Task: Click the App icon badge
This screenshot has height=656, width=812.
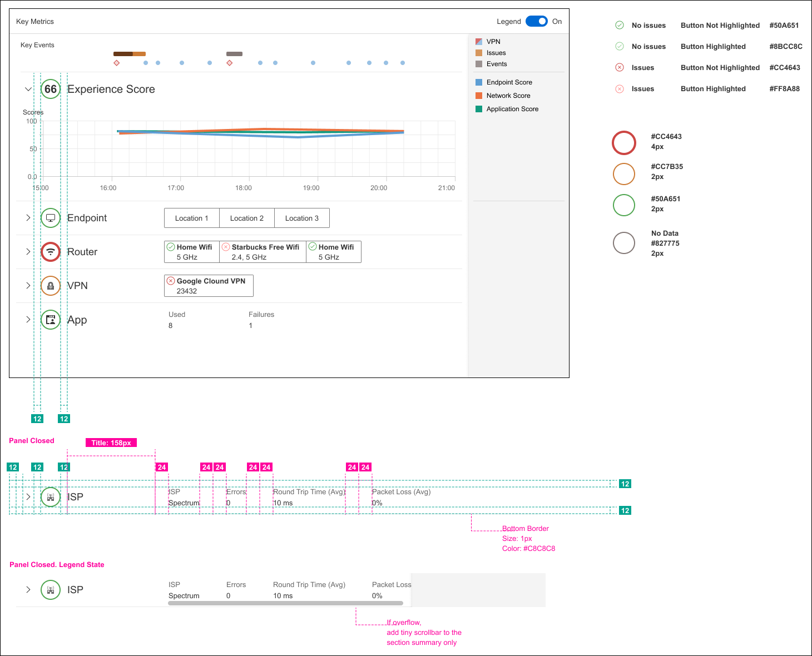Action: (x=51, y=320)
